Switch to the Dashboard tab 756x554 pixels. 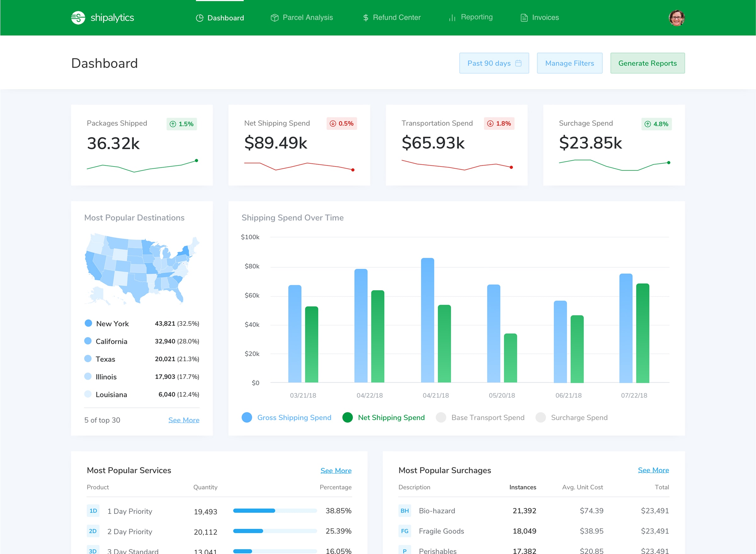click(220, 17)
